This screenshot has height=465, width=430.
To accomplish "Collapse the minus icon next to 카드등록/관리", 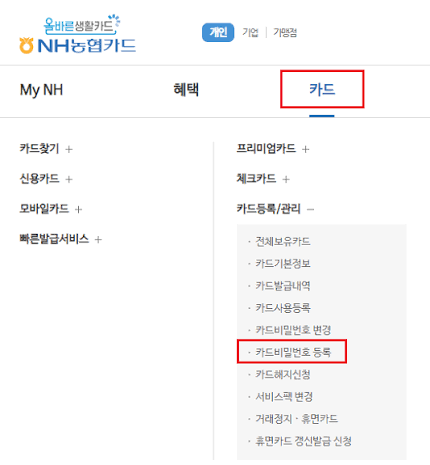I will point(310,210).
